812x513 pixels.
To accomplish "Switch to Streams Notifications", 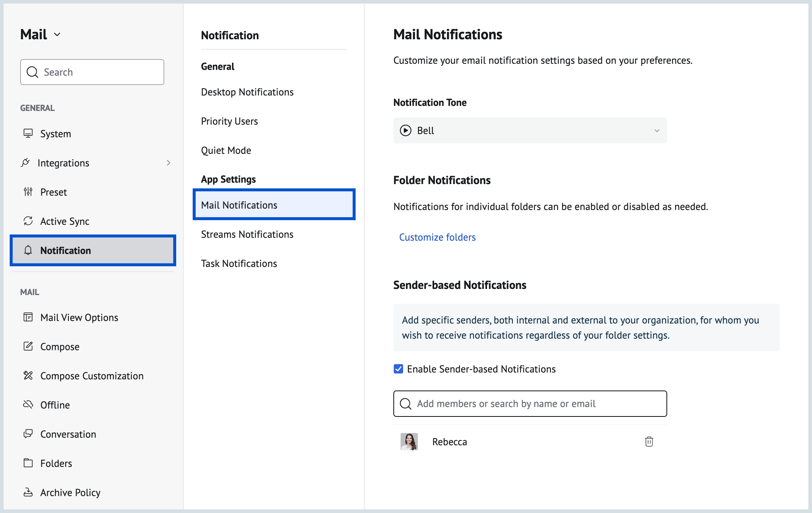I will pyautogui.click(x=247, y=234).
